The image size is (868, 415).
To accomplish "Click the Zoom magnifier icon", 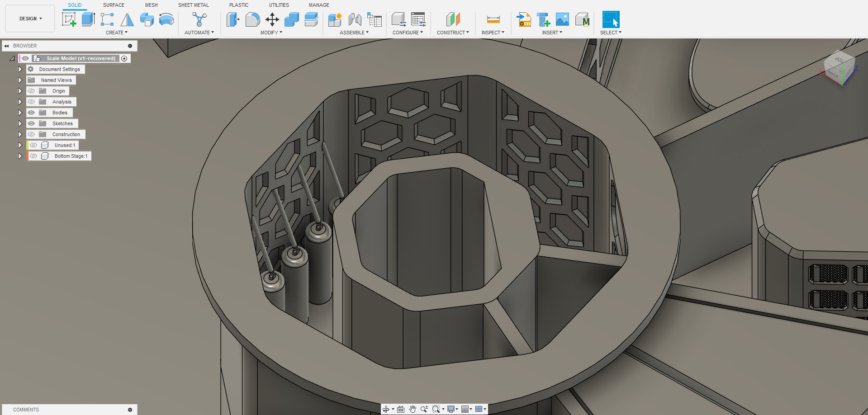I will 424,409.
